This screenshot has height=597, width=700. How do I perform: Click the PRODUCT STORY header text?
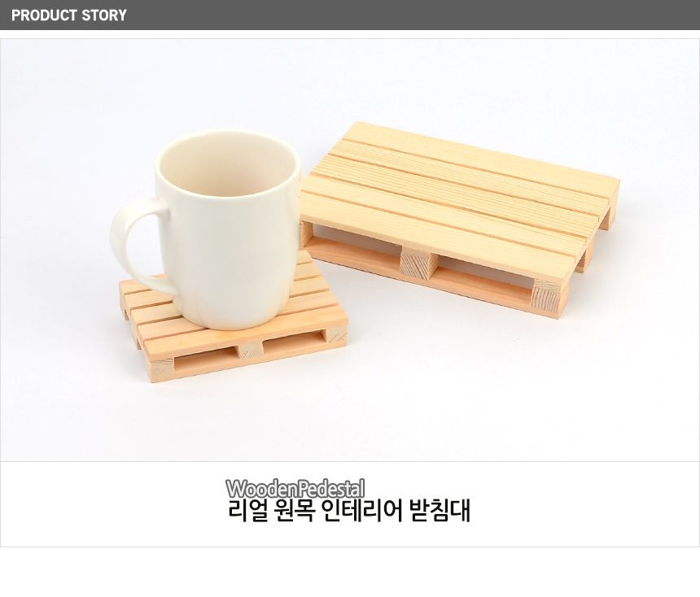pos(68,15)
